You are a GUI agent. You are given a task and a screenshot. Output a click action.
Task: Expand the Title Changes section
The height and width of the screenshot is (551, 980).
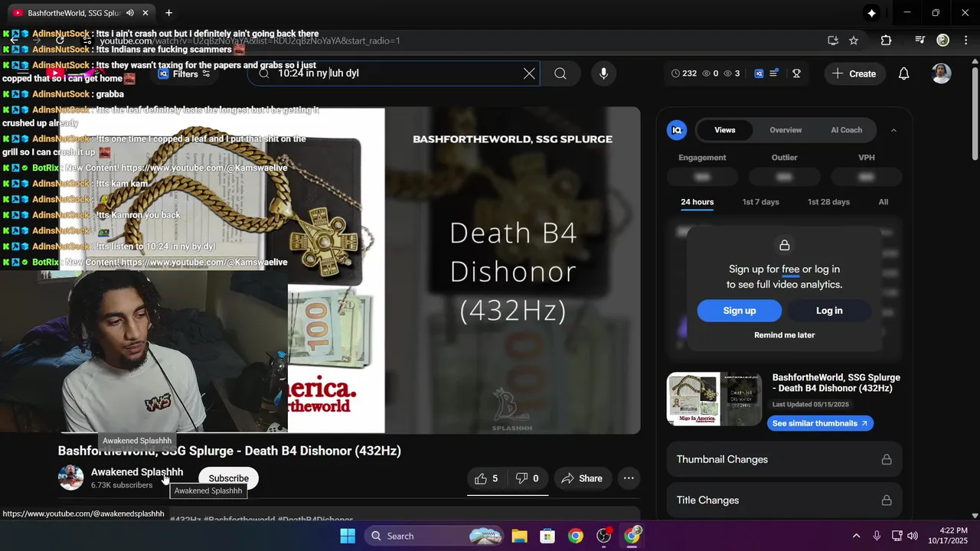[784, 500]
